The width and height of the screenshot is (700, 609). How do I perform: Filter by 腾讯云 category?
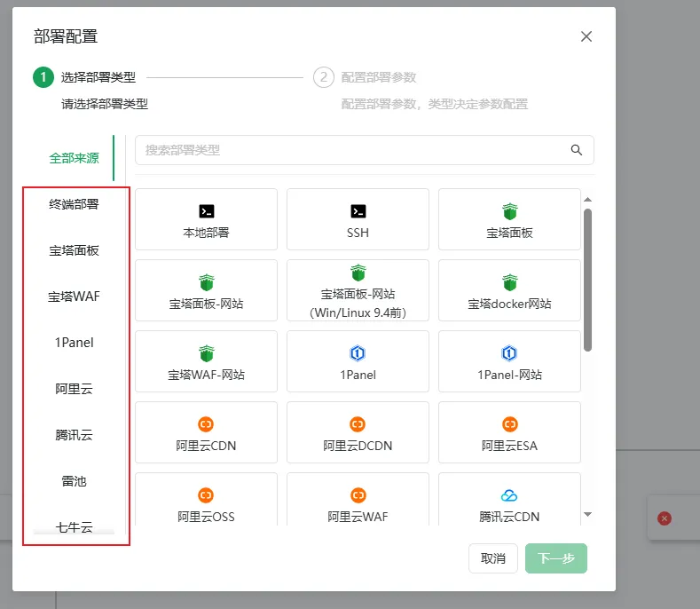tap(74, 435)
